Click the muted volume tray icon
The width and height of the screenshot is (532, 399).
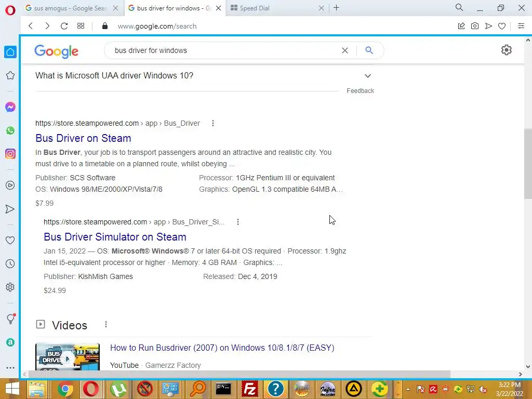pyautogui.click(x=483, y=389)
